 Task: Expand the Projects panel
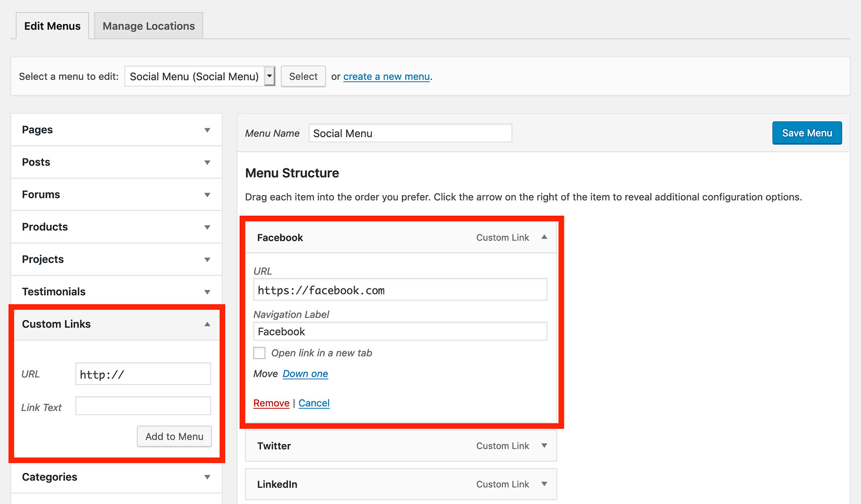207,260
